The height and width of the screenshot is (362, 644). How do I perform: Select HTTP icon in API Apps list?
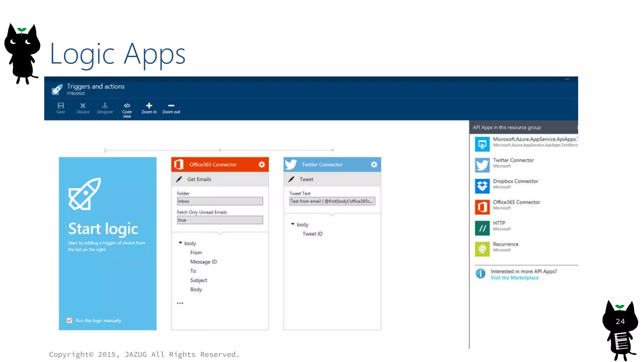pyautogui.click(x=482, y=228)
